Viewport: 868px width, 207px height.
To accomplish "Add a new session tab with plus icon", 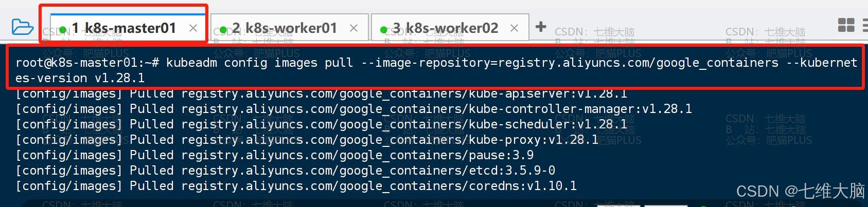I will click(x=541, y=26).
